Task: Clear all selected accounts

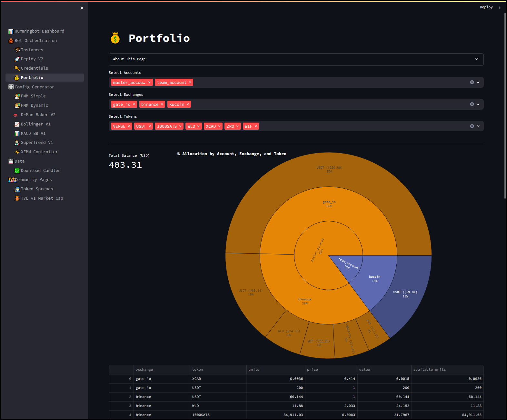Action: click(472, 83)
